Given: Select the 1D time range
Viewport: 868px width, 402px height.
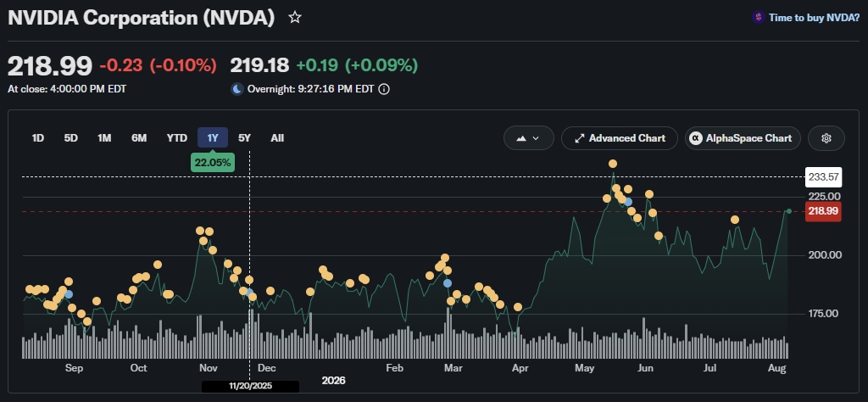Looking at the screenshot, I should point(37,138).
